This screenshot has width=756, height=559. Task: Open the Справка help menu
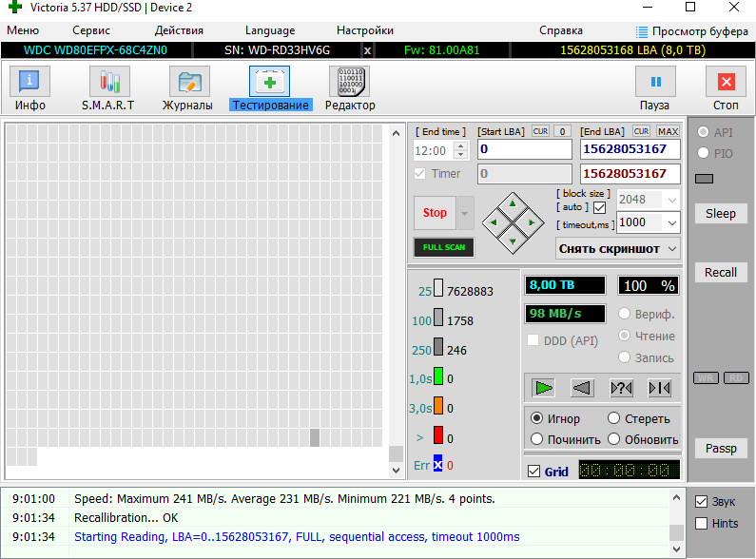[x=561, y=30]
